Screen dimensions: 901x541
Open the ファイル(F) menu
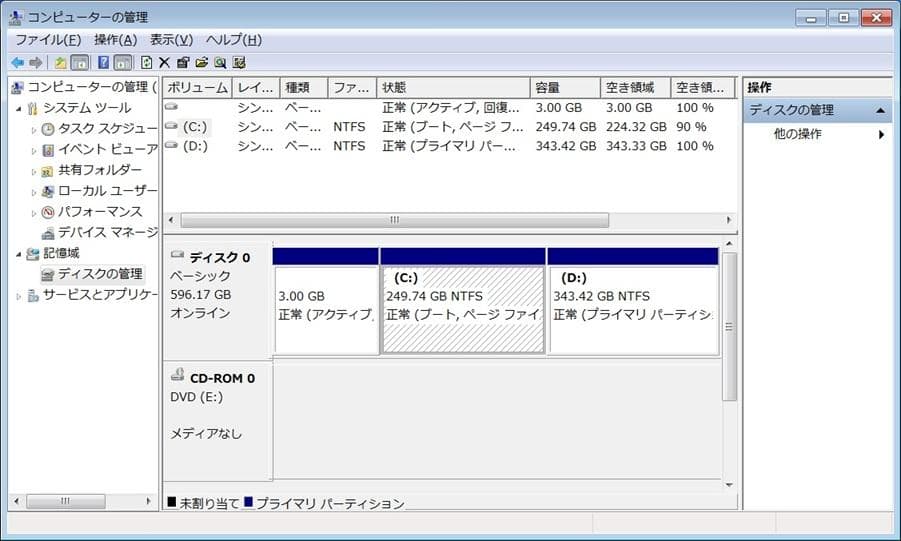coord(48,40)
